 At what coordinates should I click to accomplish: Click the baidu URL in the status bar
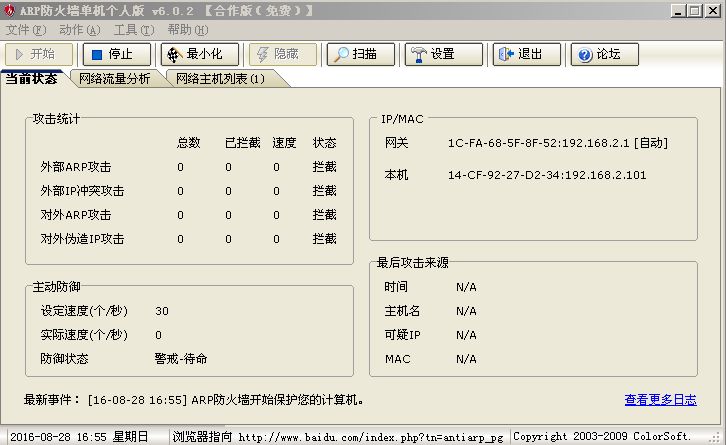370,437
